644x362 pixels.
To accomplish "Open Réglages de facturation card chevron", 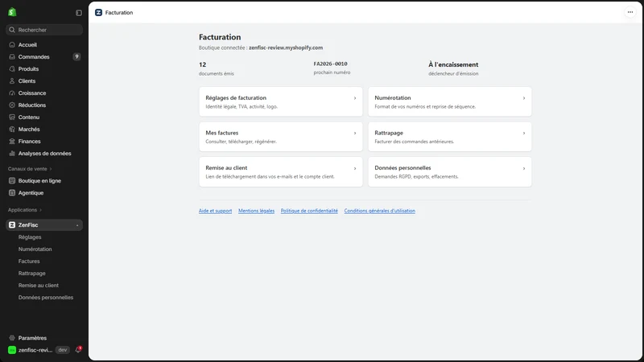I will [355, 98].
